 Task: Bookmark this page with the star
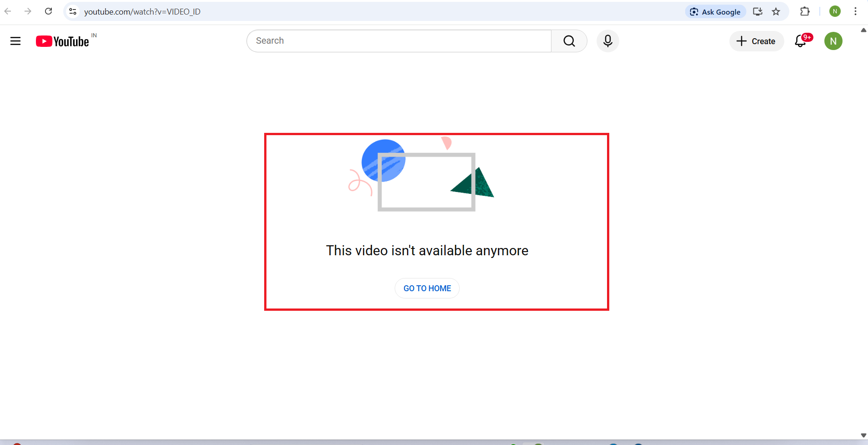tap(776, 12)
